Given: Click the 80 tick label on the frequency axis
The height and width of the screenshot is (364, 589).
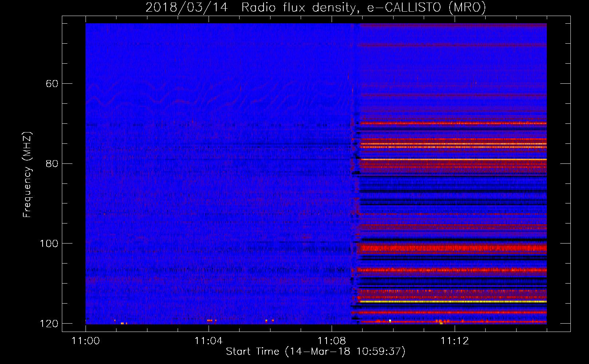Looking at the screenshot, I should [52, 163].
